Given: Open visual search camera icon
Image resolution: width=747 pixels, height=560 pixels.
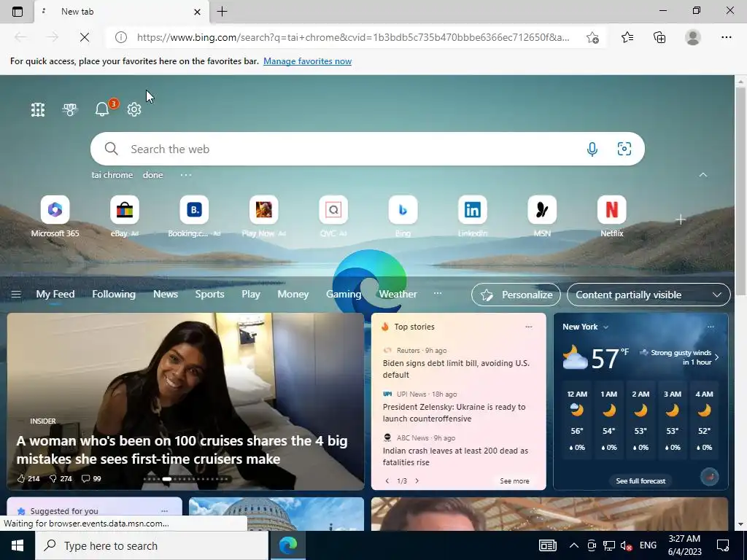Looking at the screenshot, I should tap(624, 149).
